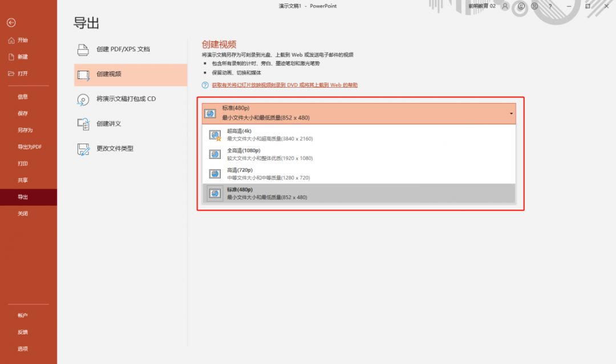Select 标准(480p) in the dropdown list

(x=359, y=193)
